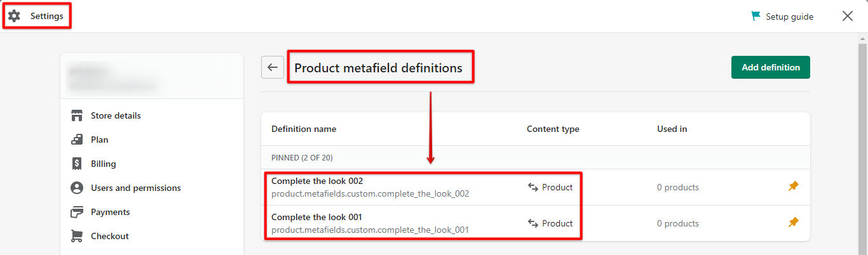Unpin Complete the look 002 definition
868x255 pixels.
point(794,186)
